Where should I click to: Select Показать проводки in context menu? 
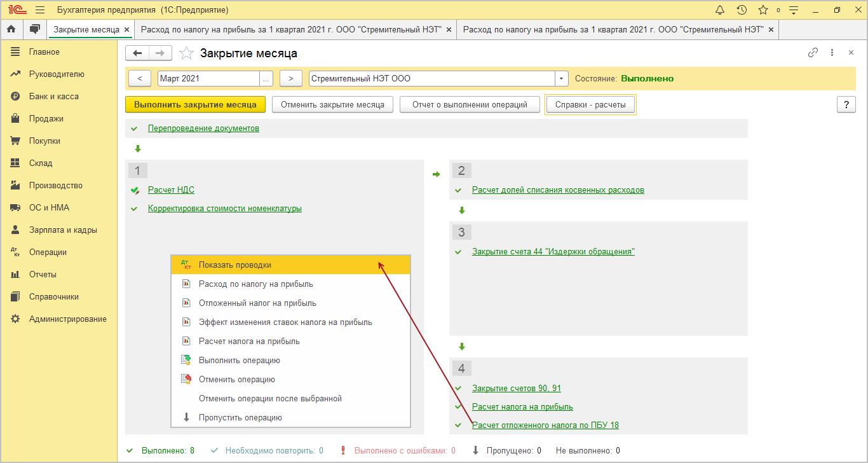coord(291,265)
